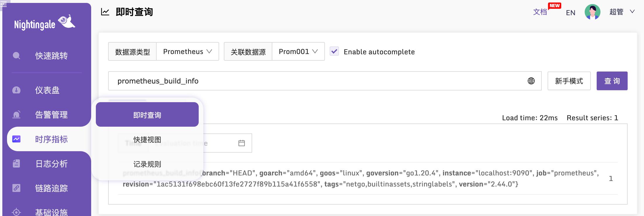Open the calendar icon in time picker
This screenshot has height=216, width=644.
pos(242,143)
